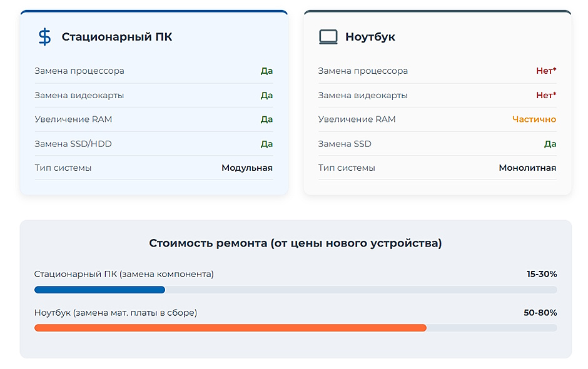Viewport: 588px width, 369px height.
Task: Click the heading Стоимость ремонта (от цены нового устройства)
Action: [295, 243]
